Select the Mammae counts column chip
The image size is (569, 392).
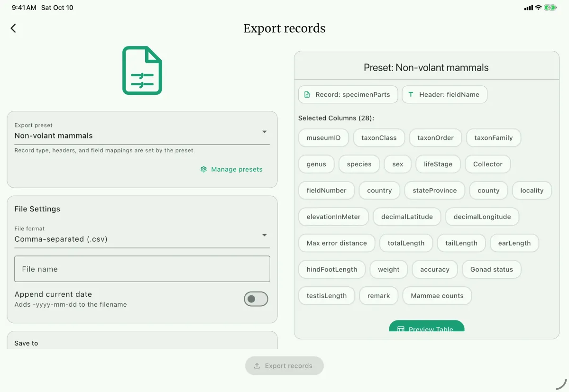tap(437, 296)
